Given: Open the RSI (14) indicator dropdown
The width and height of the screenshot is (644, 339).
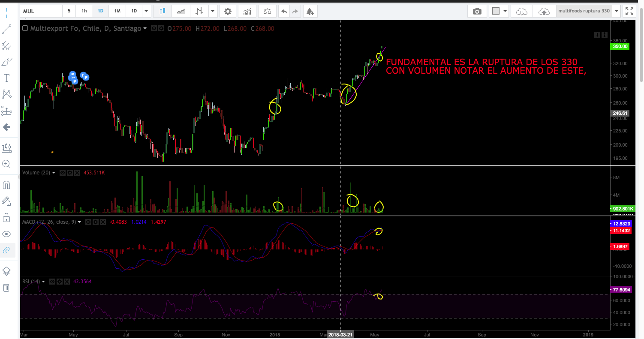Looking at the screenshot, I should (x=44, y=282).
